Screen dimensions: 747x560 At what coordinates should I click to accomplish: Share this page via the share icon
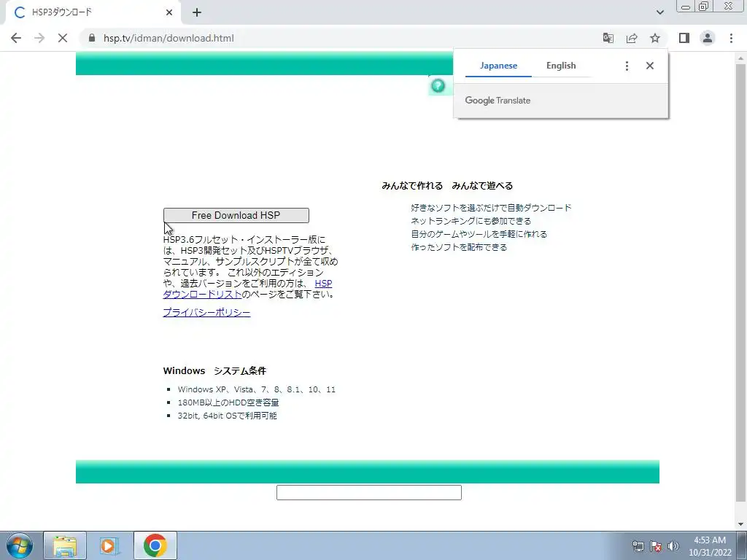[x=632, y=38]
